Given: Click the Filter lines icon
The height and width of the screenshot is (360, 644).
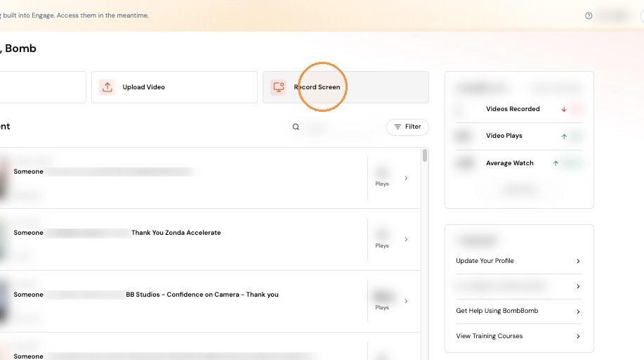Looking at the screenshot, I should tap(397, 127).
